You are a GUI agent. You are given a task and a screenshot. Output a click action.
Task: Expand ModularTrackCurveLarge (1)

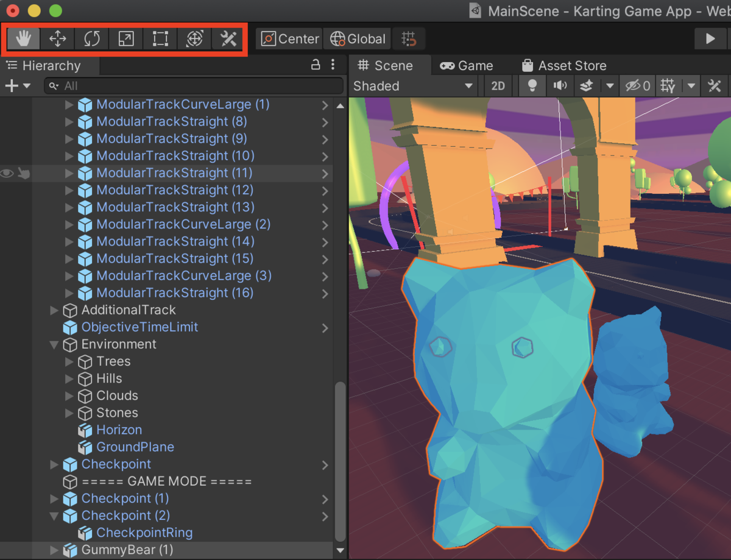[x=69, y=105]
